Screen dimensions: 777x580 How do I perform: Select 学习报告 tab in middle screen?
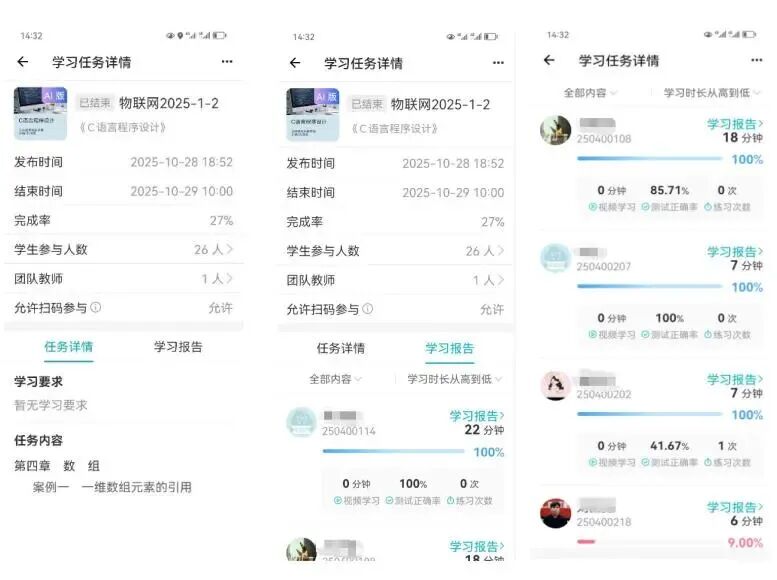pos(449,348)
